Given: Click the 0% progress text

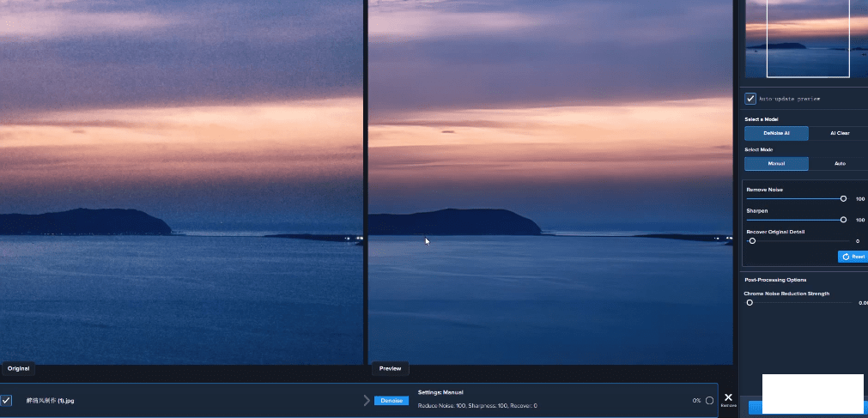Looking at the screenshot, I should pyautogui.click(x=696, y=400).
